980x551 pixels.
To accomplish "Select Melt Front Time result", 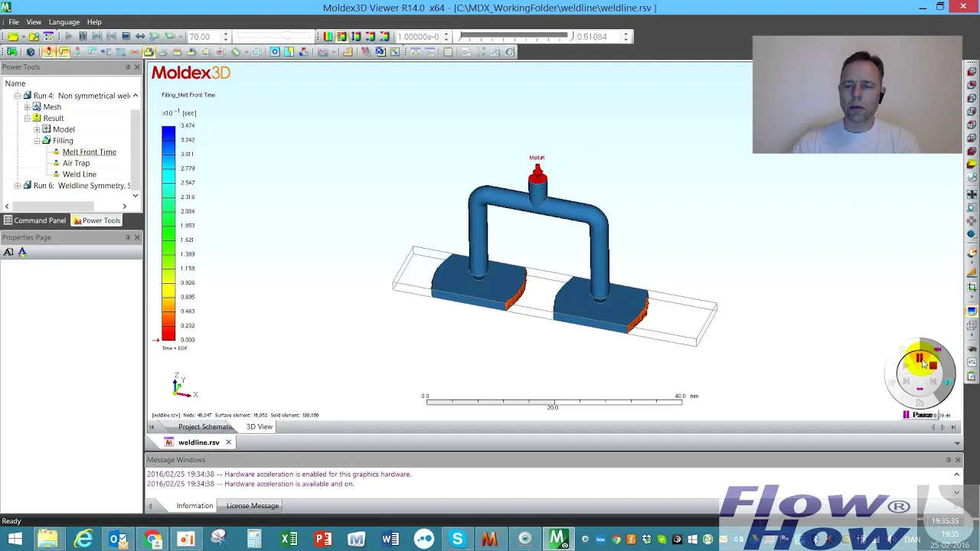I will pyautogui.click(x=90, y=152).
